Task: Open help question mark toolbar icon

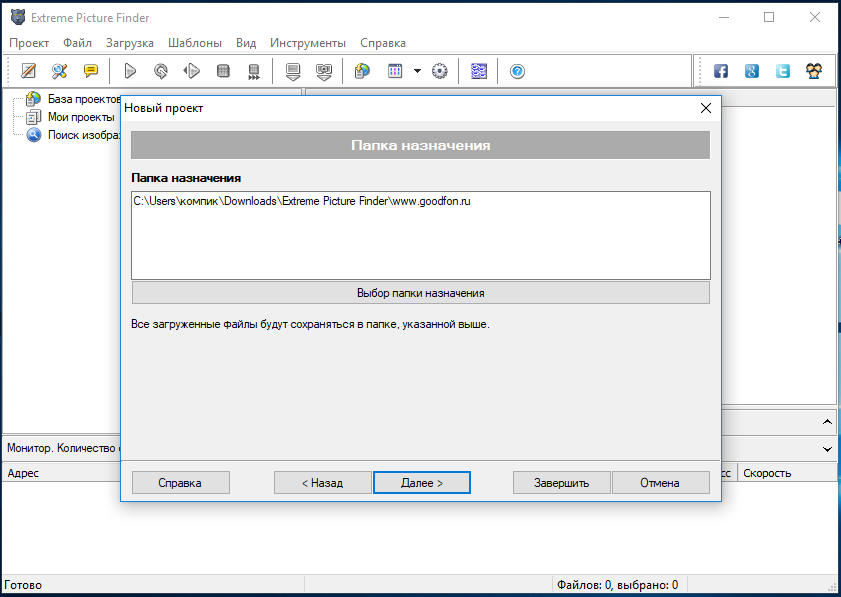Action: pyautogui.click(x=517, y=71)
